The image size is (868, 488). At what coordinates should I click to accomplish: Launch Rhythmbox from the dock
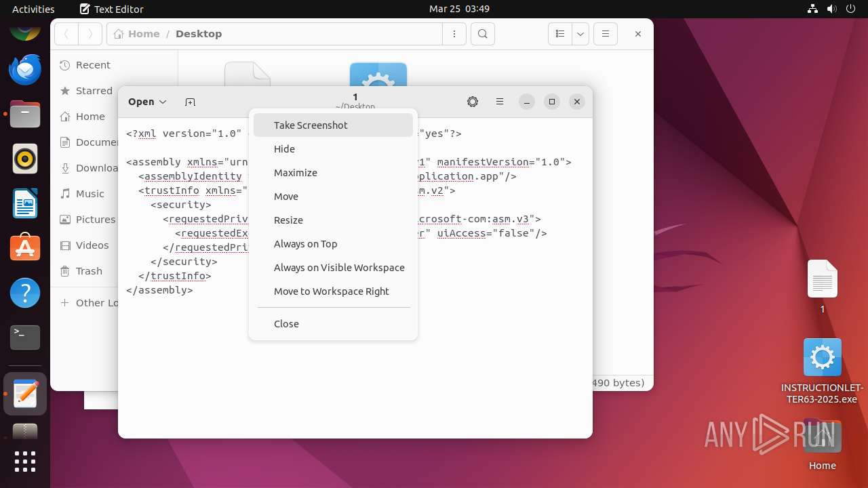tap(25, 159)
